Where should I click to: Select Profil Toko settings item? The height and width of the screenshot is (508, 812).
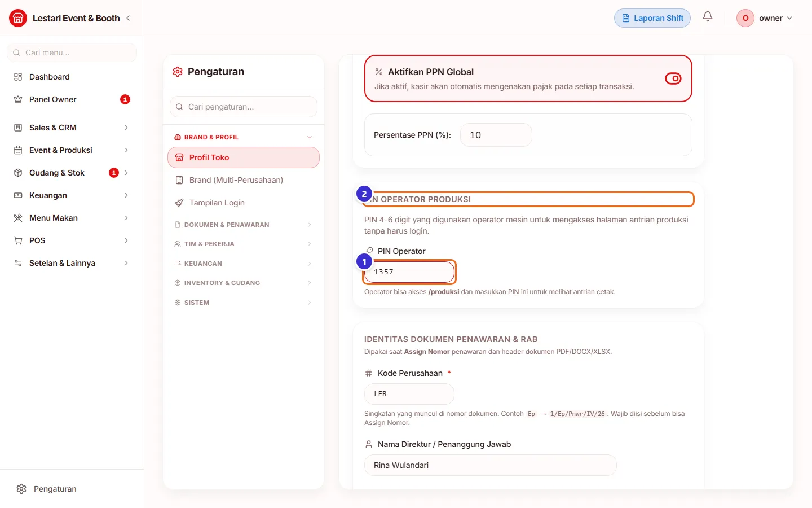click(244, 157)
